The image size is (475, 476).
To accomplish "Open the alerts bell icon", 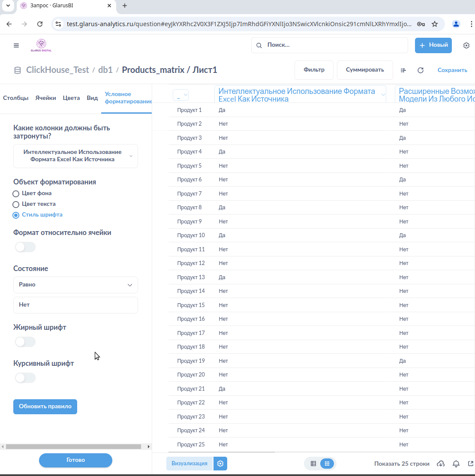I will [456, 464].
